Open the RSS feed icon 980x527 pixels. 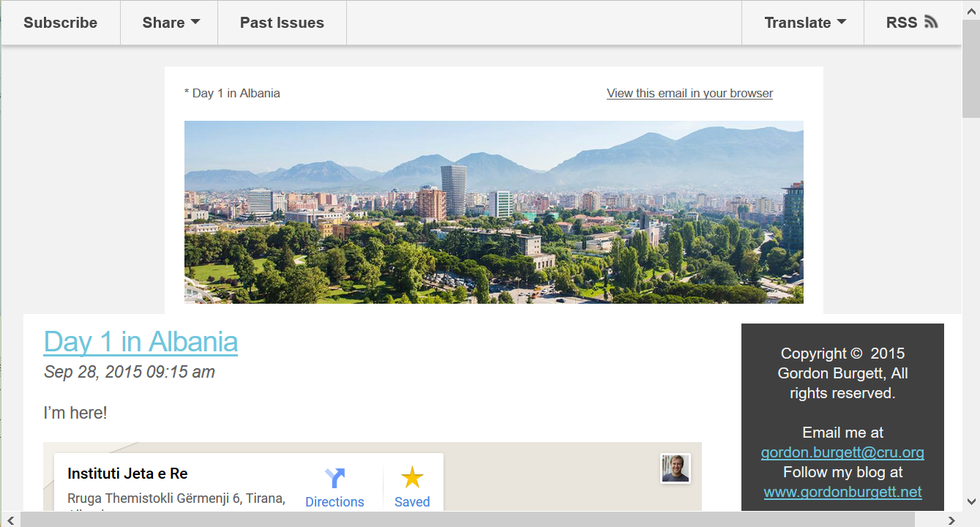pyautogui.click(x=931, y=22)
